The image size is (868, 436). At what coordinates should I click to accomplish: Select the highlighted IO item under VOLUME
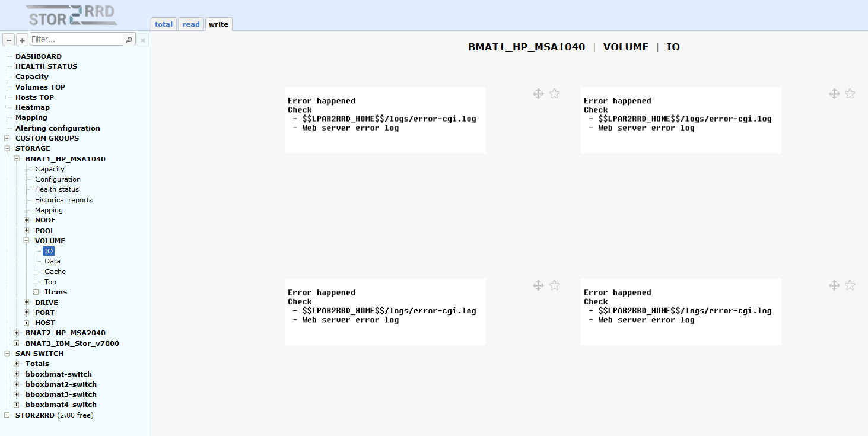(49, 251)
